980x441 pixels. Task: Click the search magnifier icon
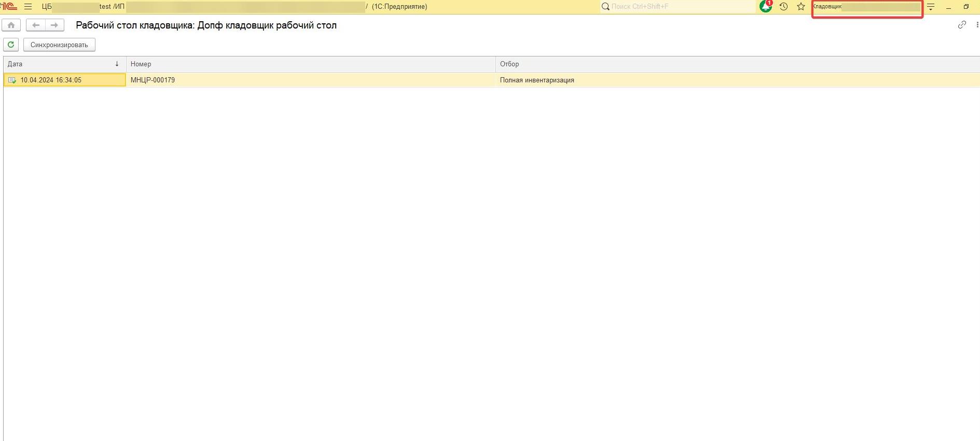coord(605,7)
